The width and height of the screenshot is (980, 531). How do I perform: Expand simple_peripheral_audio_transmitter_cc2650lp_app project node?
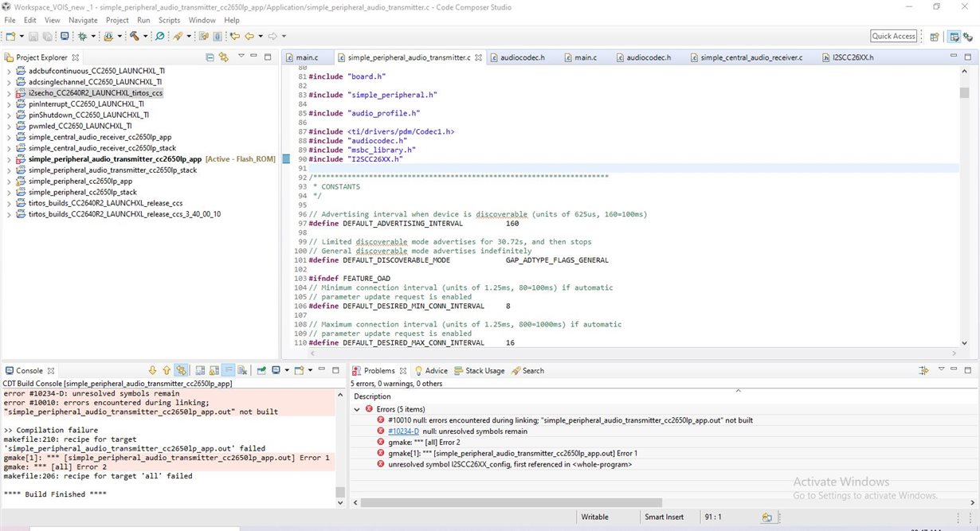click(x=9, y=159)
